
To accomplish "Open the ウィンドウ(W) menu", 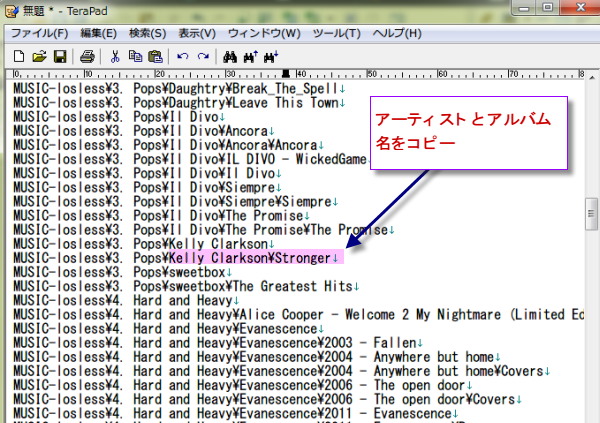I will [264, 33].
